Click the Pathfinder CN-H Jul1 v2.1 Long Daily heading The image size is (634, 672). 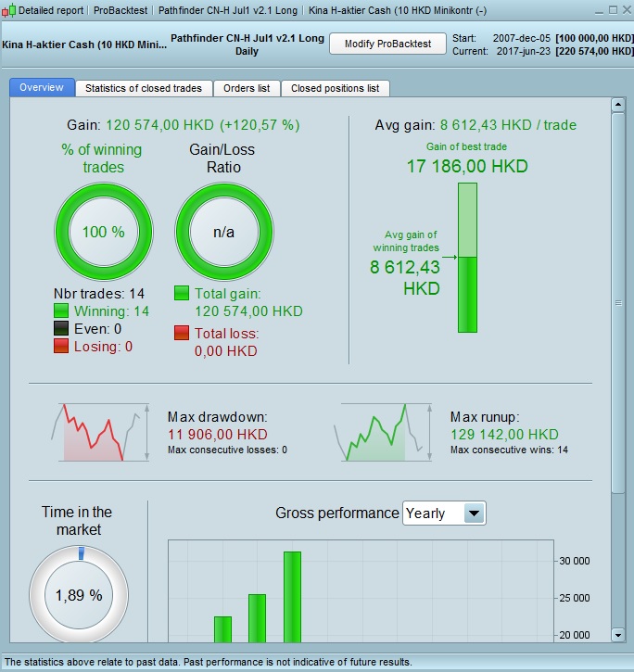pyautogui.click(x=247, y=44)
